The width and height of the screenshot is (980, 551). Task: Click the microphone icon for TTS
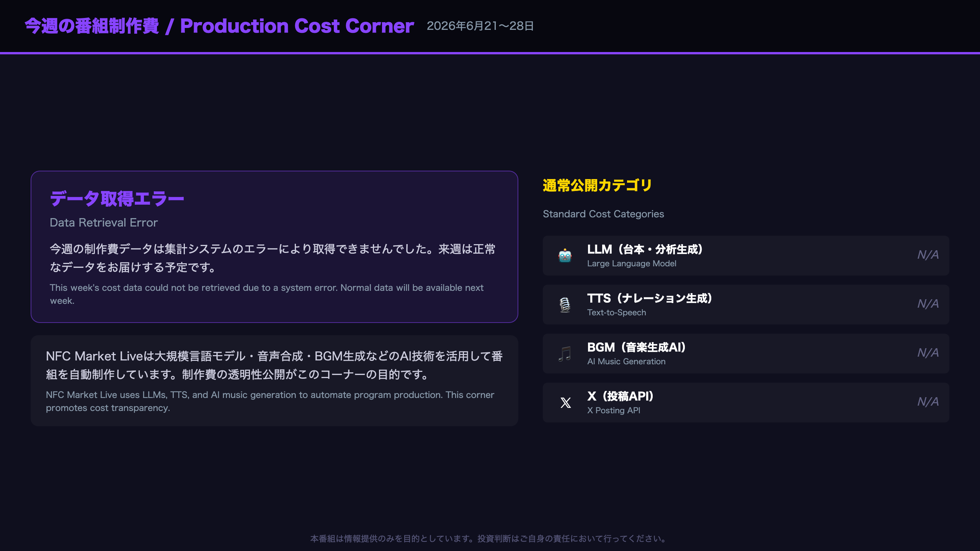565,305
